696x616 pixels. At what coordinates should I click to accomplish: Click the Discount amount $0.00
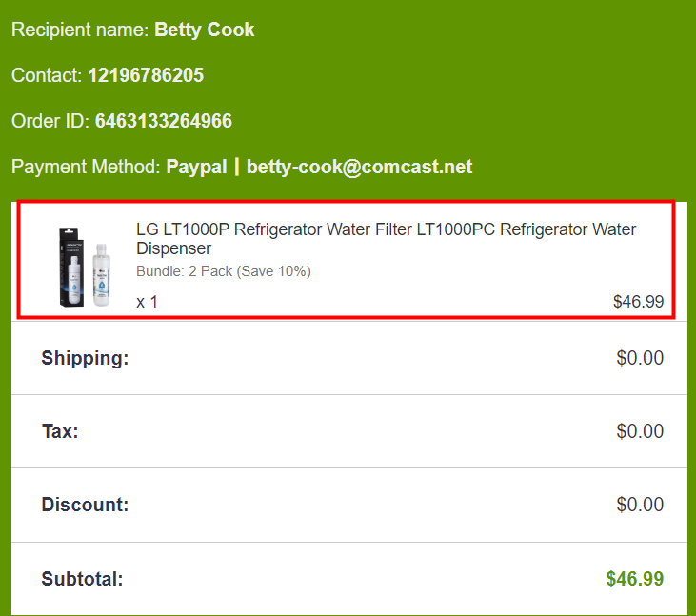(640, 505)
